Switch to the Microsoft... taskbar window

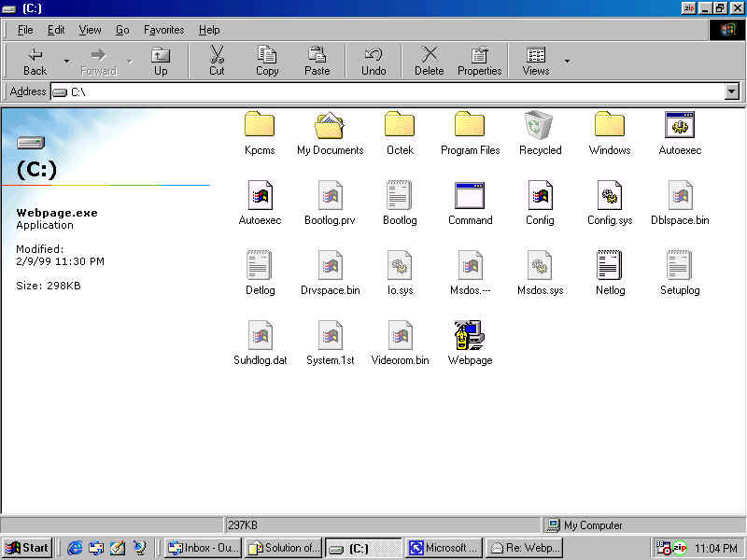pyautogui.click(x=444, y=548)
